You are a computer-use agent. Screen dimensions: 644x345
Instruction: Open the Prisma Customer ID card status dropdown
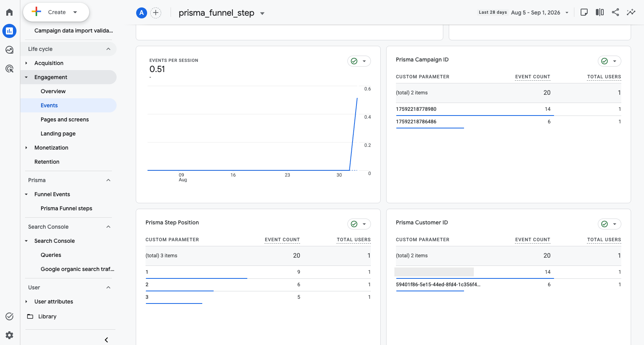click(x=610, y=224)
